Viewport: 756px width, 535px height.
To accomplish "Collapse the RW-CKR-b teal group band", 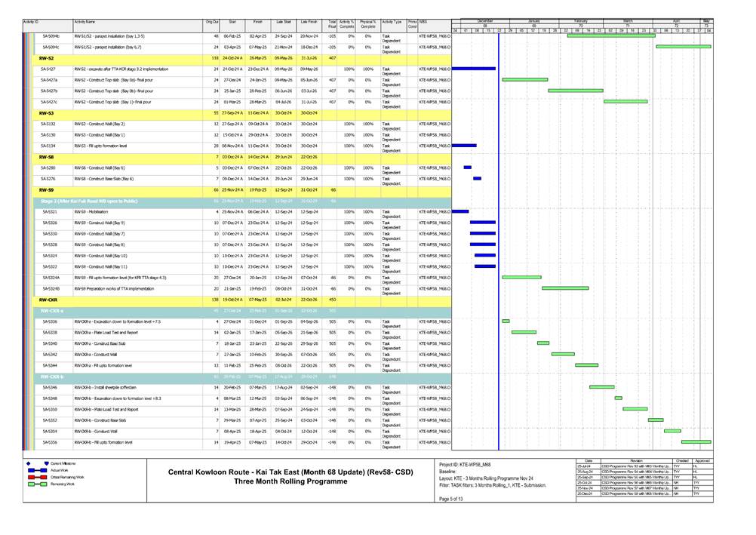I will 52,376.
